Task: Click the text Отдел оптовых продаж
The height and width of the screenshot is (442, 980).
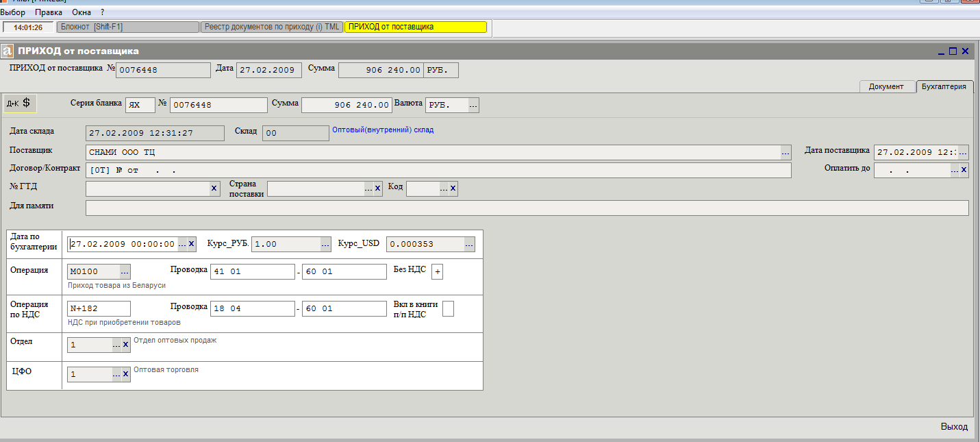Action: point(175,340)
